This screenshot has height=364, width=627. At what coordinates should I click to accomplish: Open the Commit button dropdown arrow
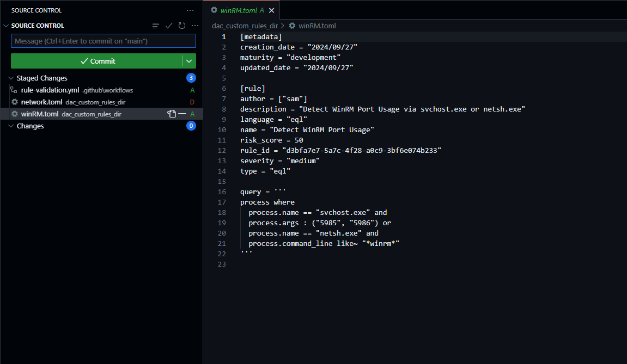(189, 61)
